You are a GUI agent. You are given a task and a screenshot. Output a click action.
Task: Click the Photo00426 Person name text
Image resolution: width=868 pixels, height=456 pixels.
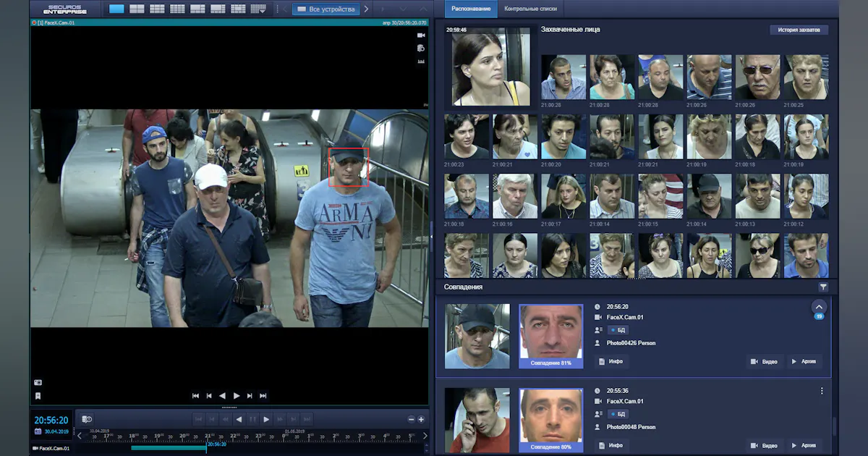(631, 343)
